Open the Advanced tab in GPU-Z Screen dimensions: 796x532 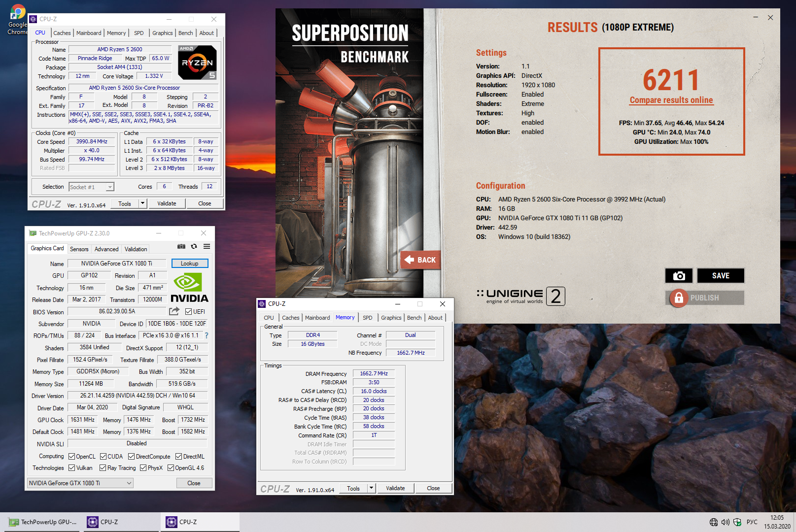[x=106, y=249]
